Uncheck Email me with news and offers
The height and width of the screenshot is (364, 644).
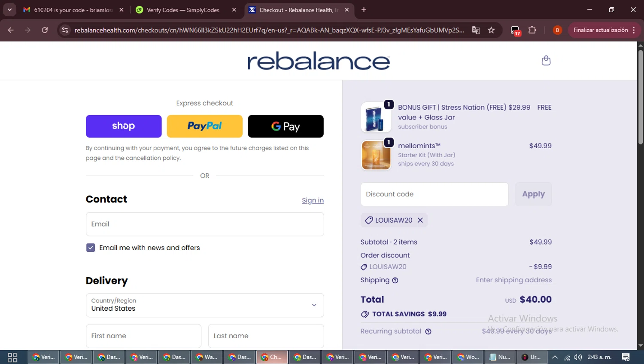coord(91,248)
